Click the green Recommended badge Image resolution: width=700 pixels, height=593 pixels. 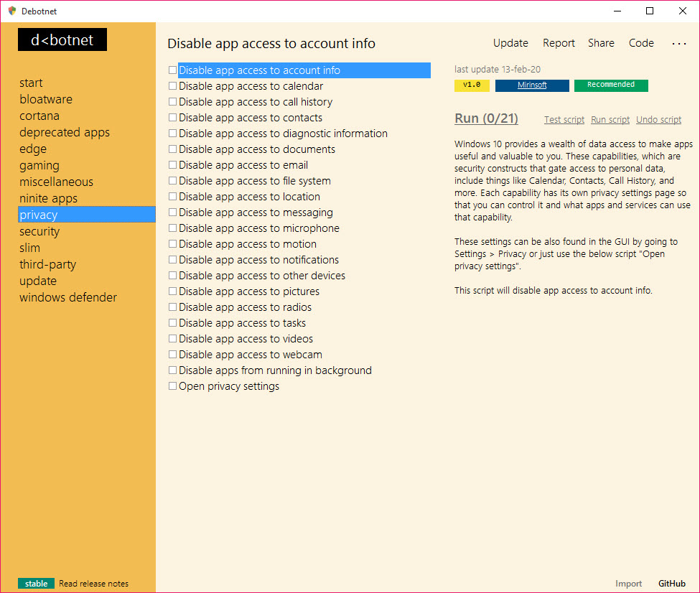[x=611, y=85]
